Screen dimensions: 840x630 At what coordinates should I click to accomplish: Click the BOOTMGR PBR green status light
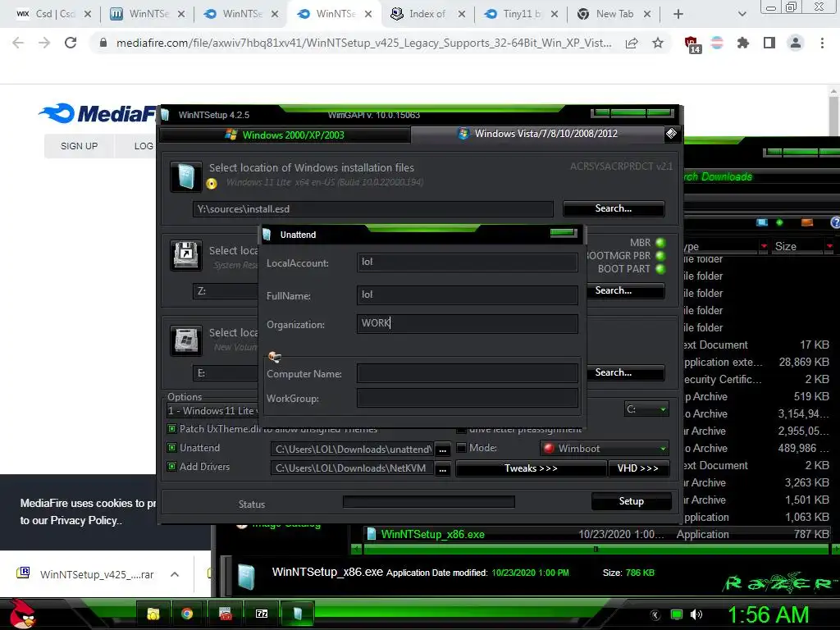coord(660,256)
